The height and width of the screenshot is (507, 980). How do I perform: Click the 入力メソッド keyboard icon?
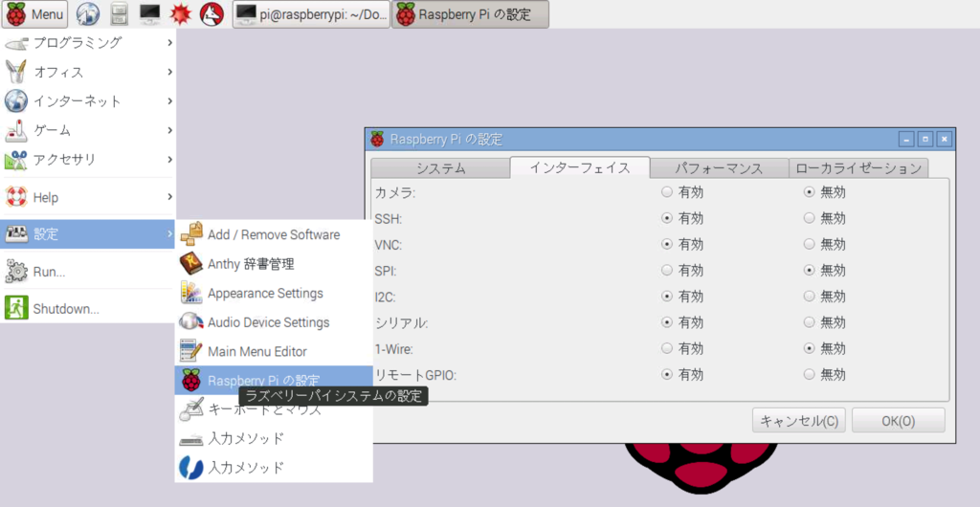[191, 439]
